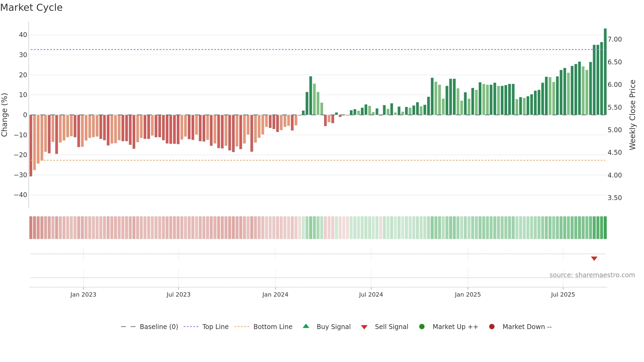Click the 5.00 tick on price axis
Screen dimensions: 644x362
pos(615,130)
